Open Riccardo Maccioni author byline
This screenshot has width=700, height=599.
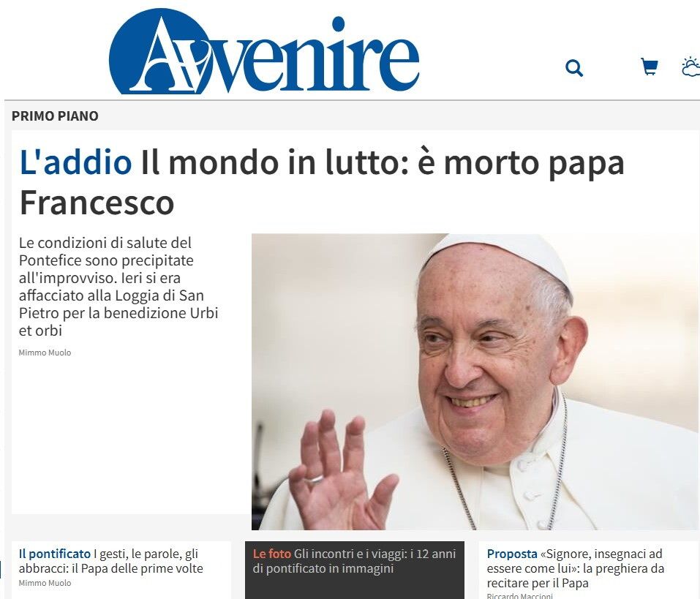pos(519,596)
